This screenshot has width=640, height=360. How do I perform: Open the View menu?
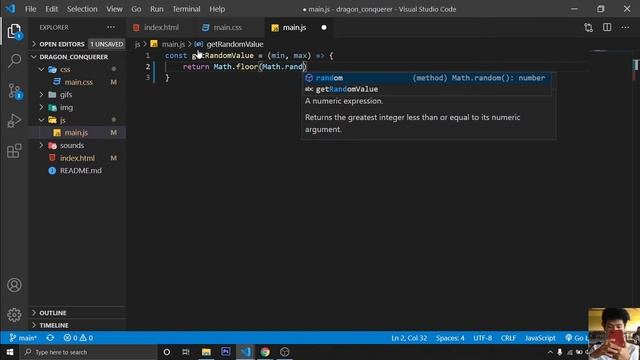click(114, 9)
